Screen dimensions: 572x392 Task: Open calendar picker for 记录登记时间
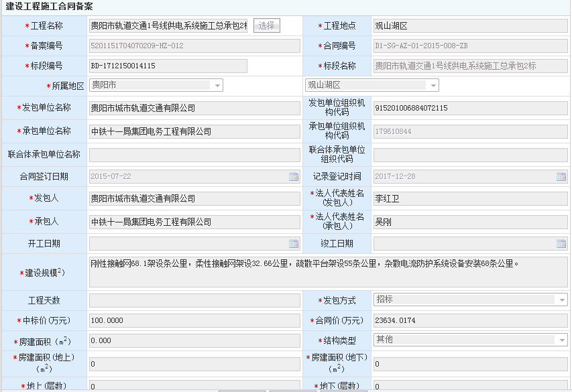(x=561, y=177)
